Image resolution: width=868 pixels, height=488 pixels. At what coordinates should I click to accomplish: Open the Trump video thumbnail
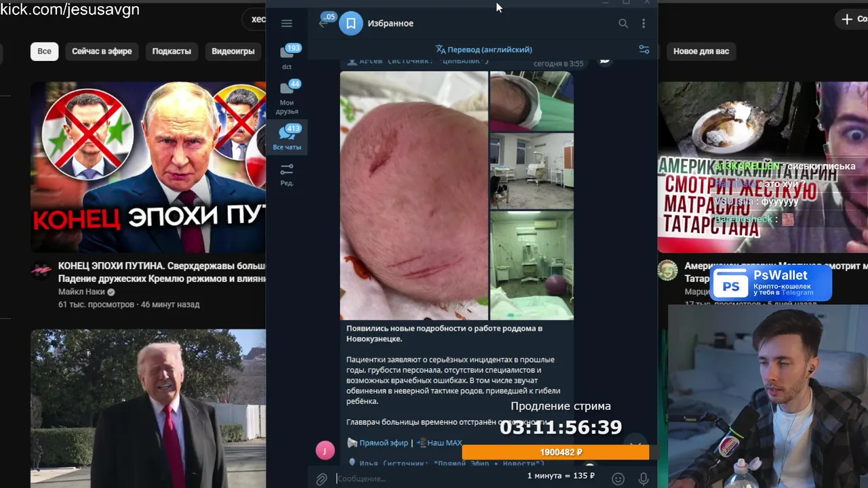tap(148, 409)
